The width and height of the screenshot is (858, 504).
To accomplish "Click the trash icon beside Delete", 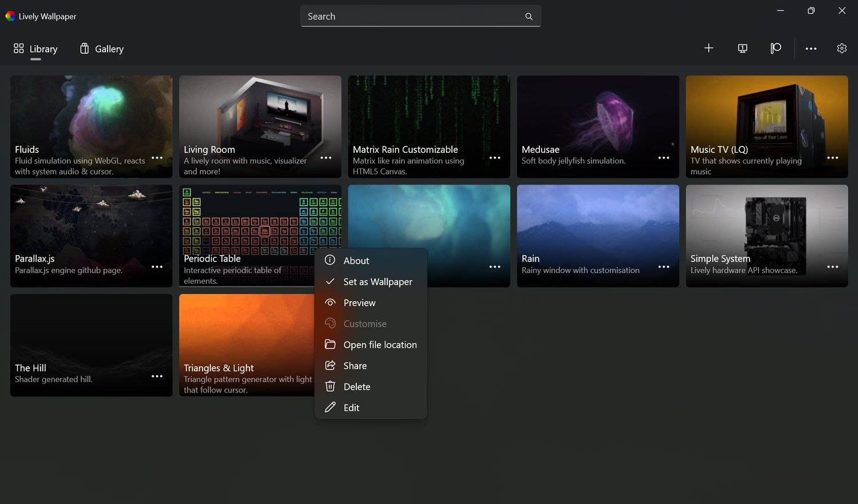I will pos(330,386).
